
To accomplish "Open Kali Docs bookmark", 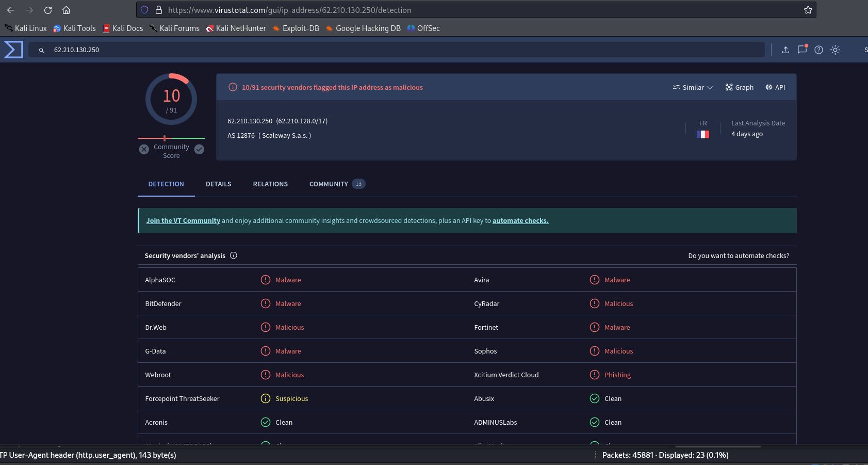I will coord(123,28).
